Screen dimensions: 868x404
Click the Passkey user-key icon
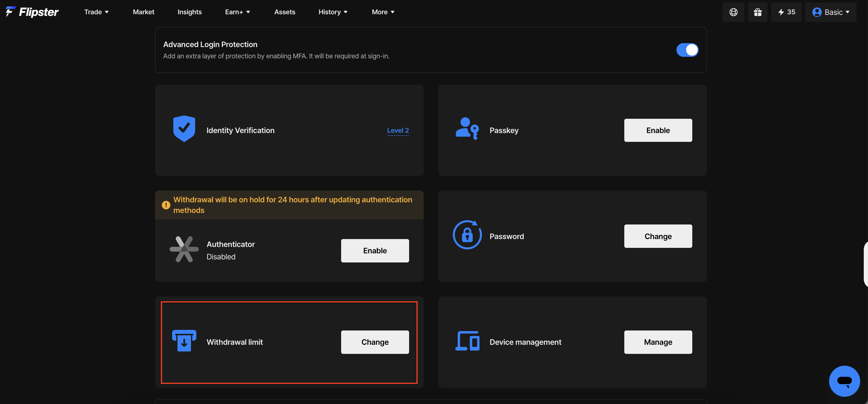[x=467, y=128]
